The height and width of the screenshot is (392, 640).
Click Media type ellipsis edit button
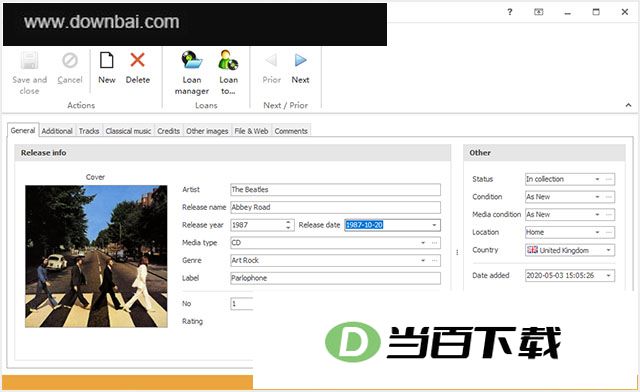[434, 243]
